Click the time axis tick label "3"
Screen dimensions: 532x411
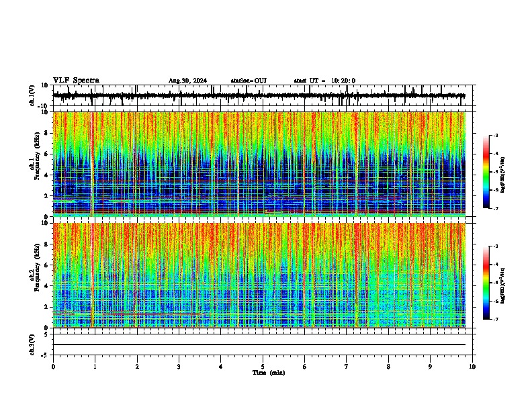[179, 367]
